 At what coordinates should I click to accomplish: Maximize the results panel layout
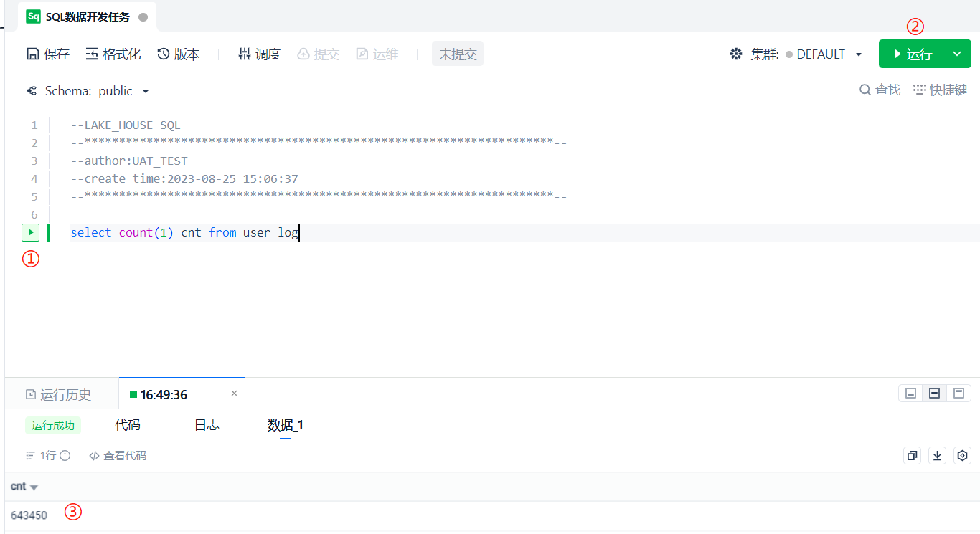(958, 394)
